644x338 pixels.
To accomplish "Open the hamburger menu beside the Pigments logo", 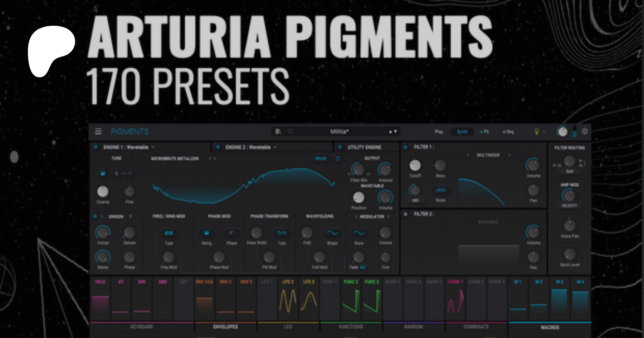I will (x=98, y=132).
